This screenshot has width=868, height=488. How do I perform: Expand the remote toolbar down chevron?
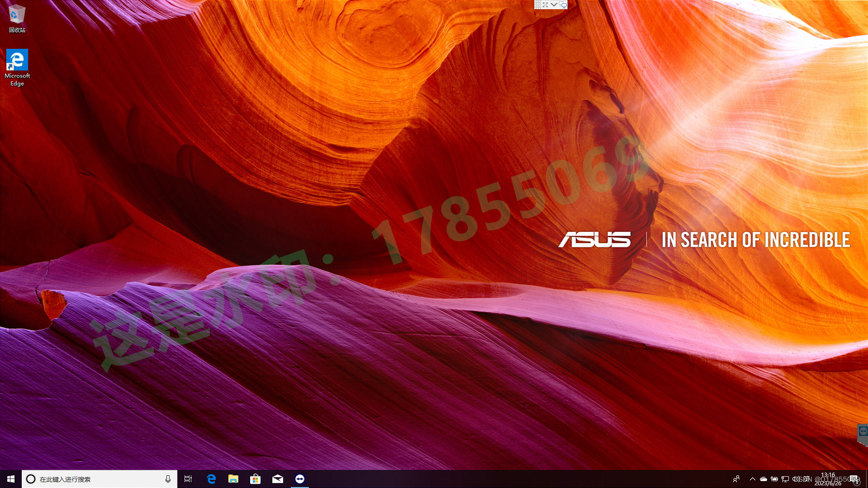coord(554,4)
